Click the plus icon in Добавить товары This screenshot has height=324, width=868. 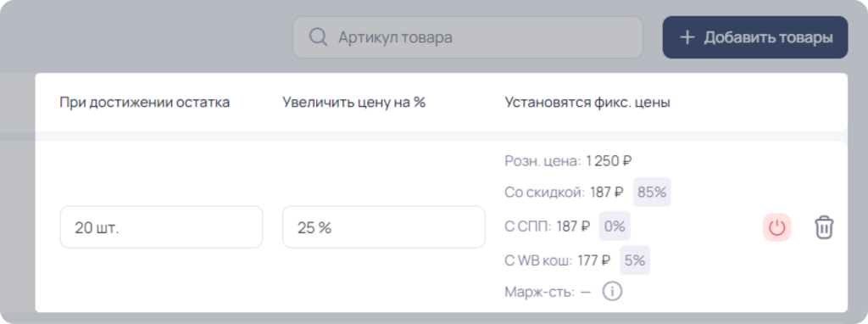[x=687, y=37]
